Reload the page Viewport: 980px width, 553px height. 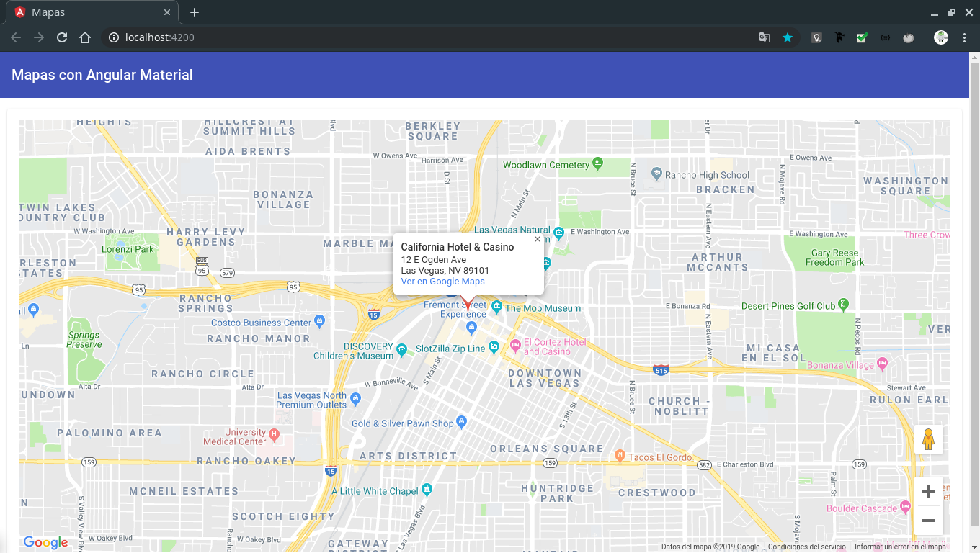62,37
